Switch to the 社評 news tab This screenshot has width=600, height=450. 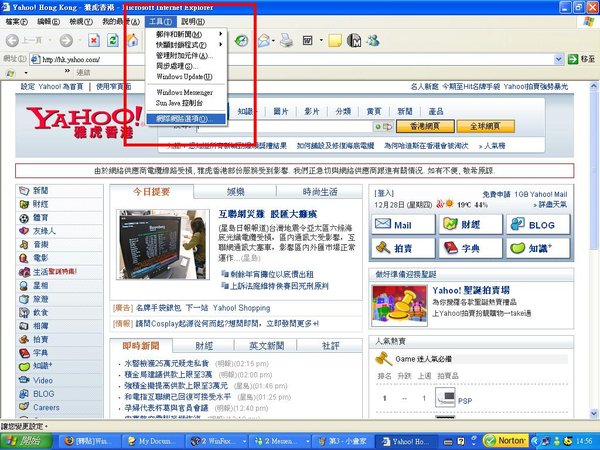(330, 346)
